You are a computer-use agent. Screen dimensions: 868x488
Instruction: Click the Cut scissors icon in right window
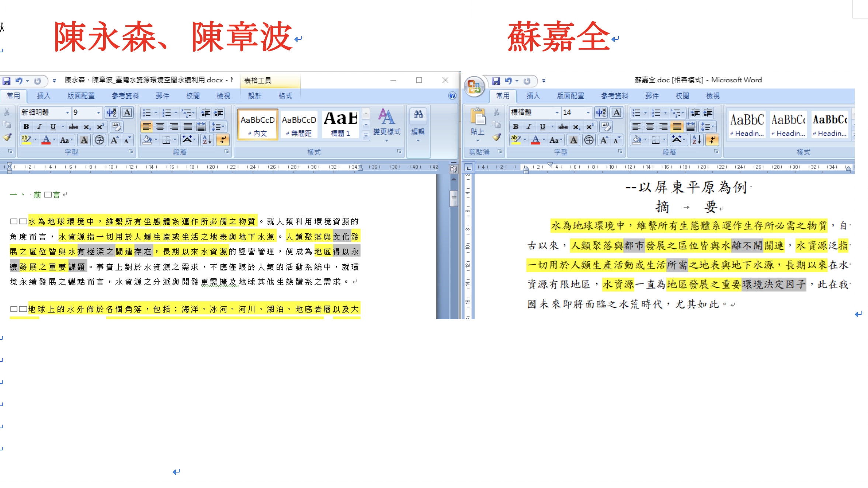pyautogui.click(x=496, y=112)
